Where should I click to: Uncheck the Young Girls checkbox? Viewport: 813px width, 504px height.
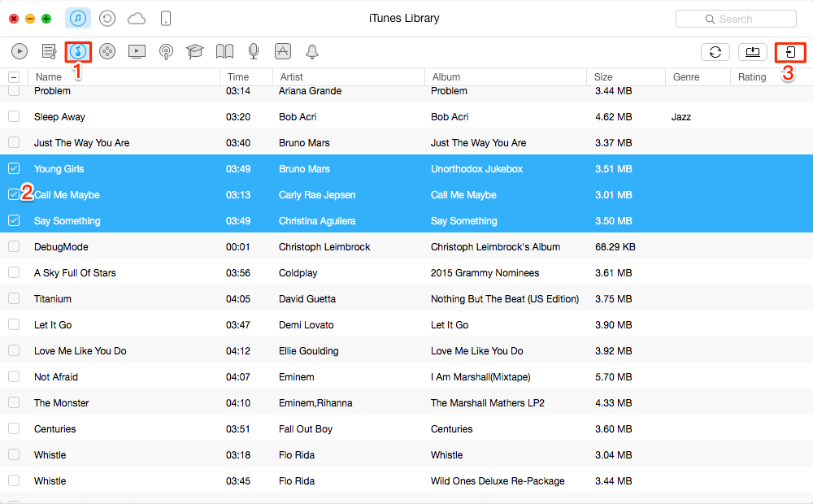(x=14, y=168)
